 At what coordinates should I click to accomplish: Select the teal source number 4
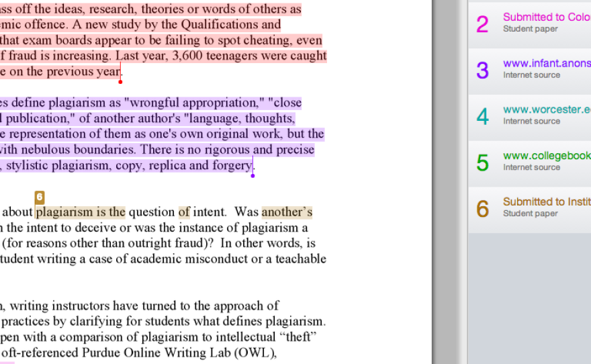coord(482,116)
